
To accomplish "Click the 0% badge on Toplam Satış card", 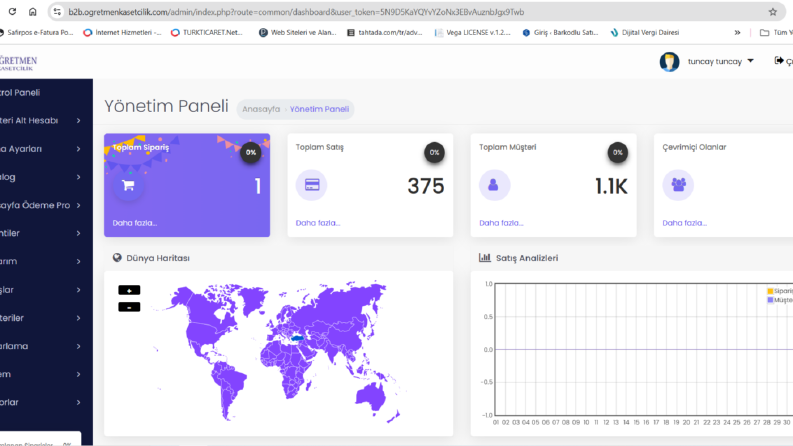I will click(x=434, y=152).
